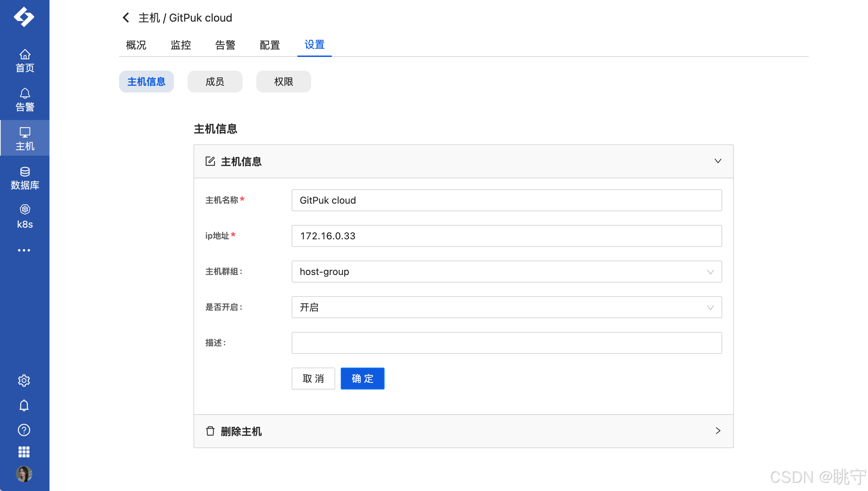Open the 是否开启 dropdown

point(507,307)
